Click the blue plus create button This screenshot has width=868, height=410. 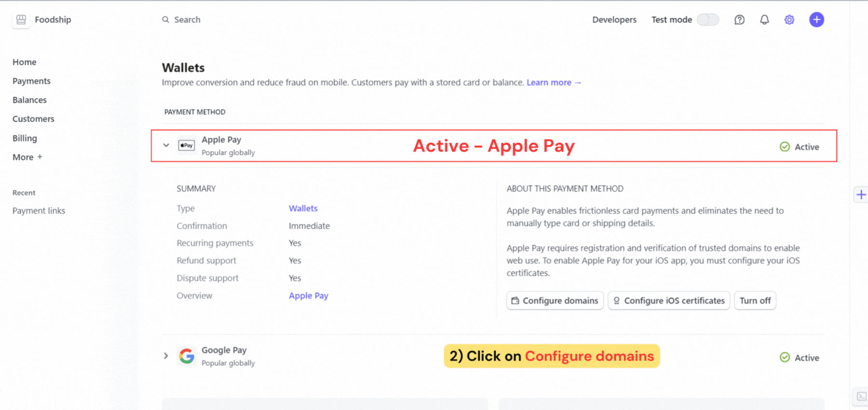[x=816, y=20]
